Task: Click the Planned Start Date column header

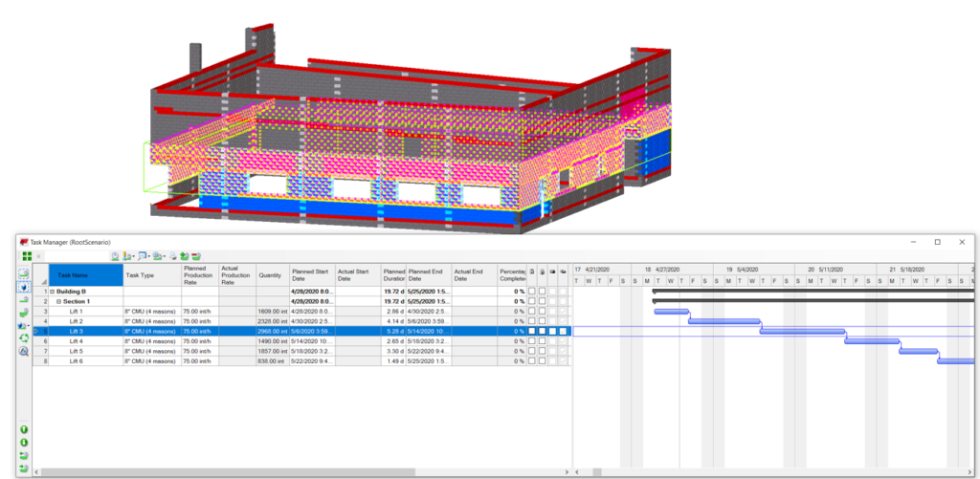Action: (311, 275)
